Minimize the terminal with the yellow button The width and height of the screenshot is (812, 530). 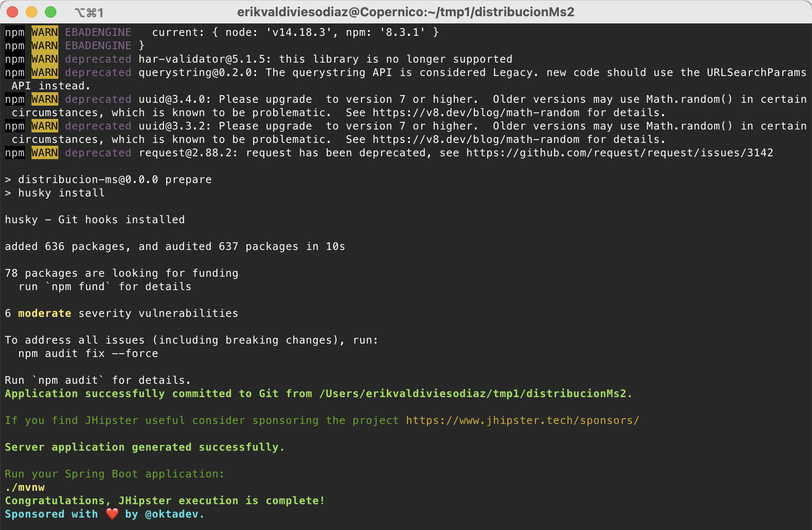[32, 12]
